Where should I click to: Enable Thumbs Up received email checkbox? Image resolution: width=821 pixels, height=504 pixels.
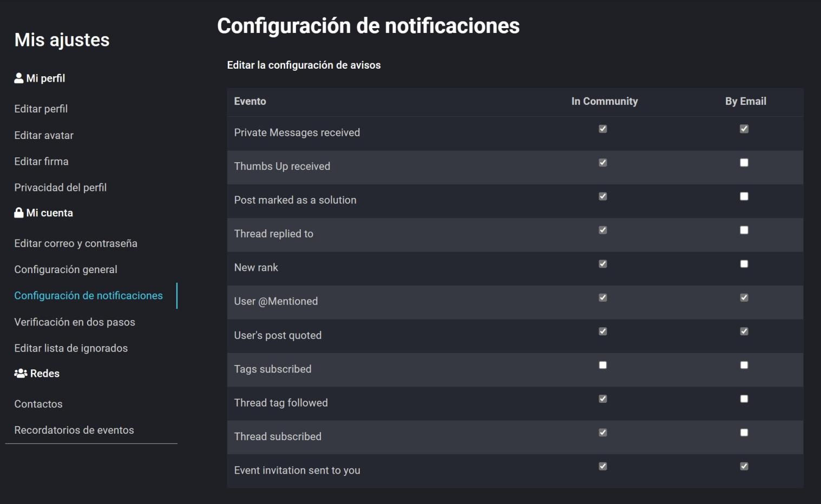744,163
